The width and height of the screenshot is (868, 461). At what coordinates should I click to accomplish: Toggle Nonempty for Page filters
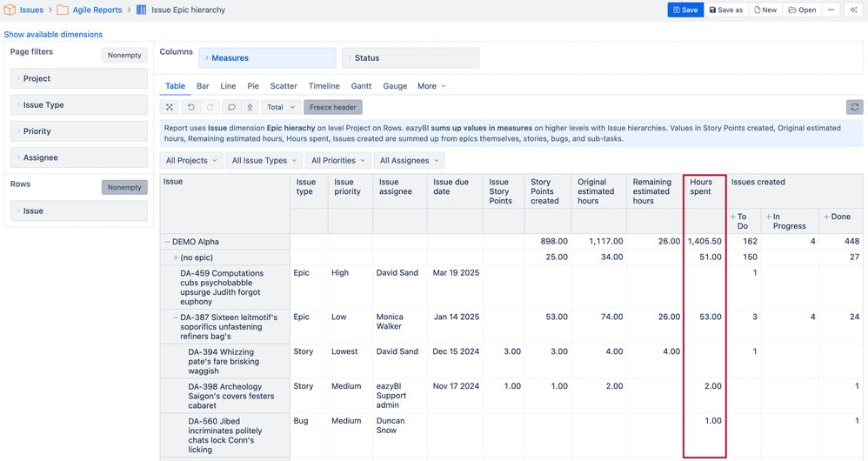[x=124, y=55]
